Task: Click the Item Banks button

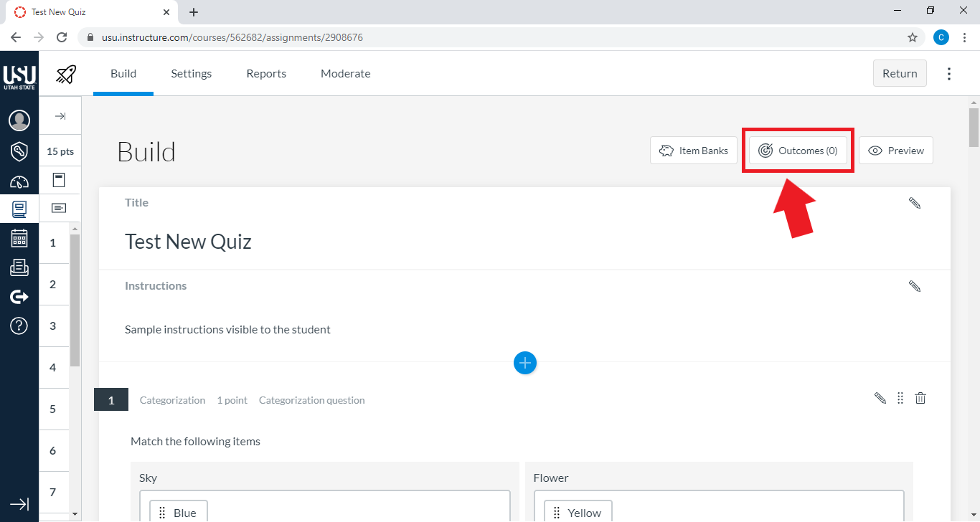Action: 693,151
